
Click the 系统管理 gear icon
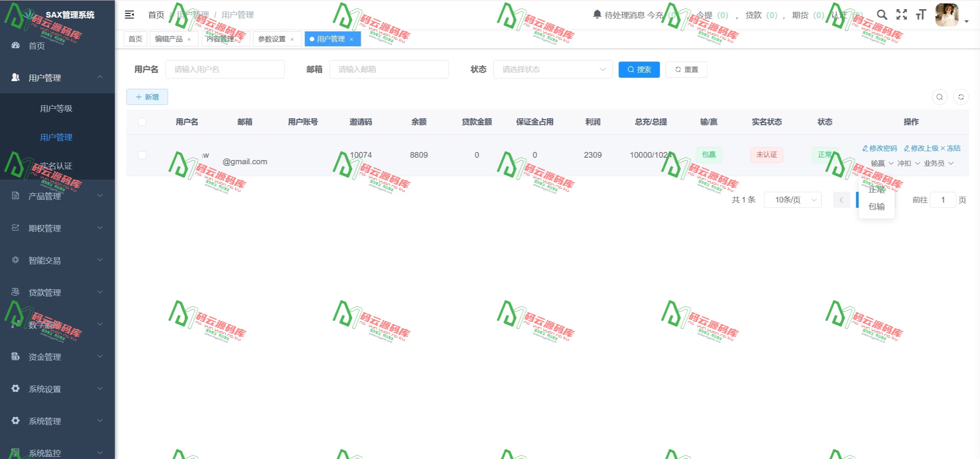click(15, 421)
